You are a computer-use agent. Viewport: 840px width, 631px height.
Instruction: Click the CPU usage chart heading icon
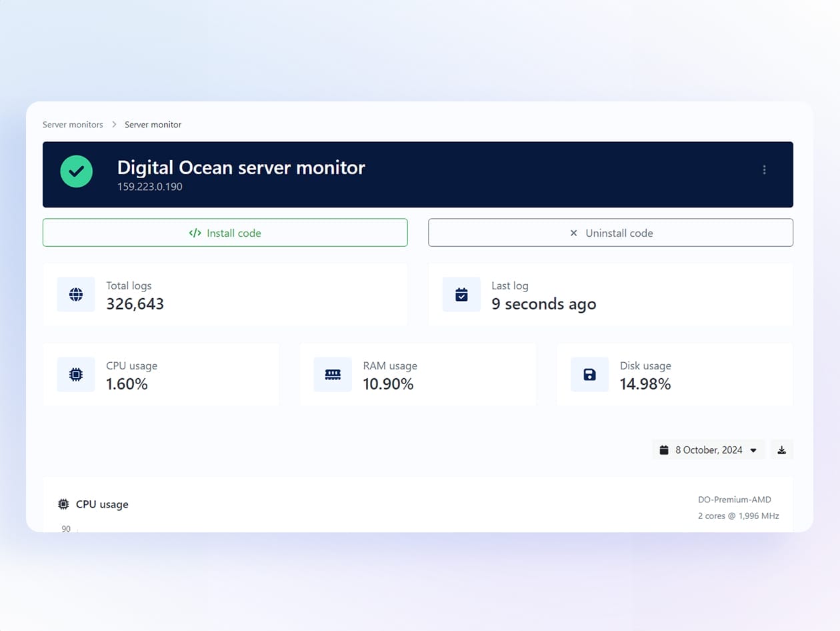point(63,504)
